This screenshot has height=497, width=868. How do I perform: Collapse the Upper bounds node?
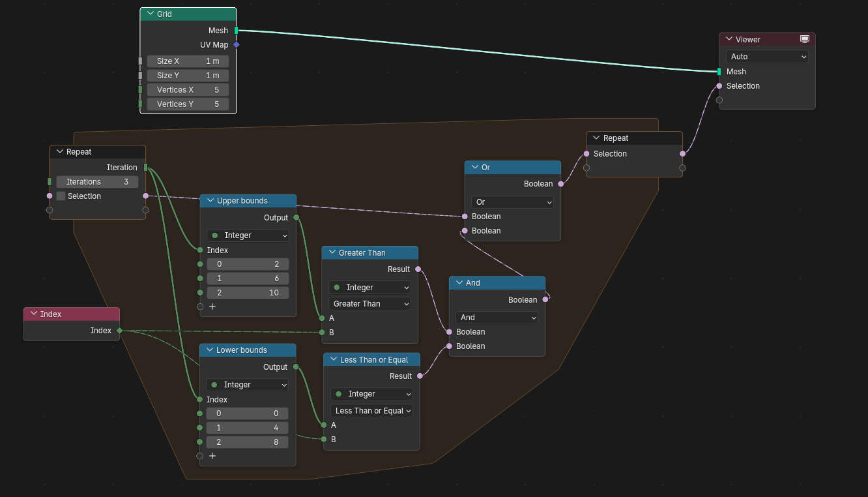click(x=210, y=201)
